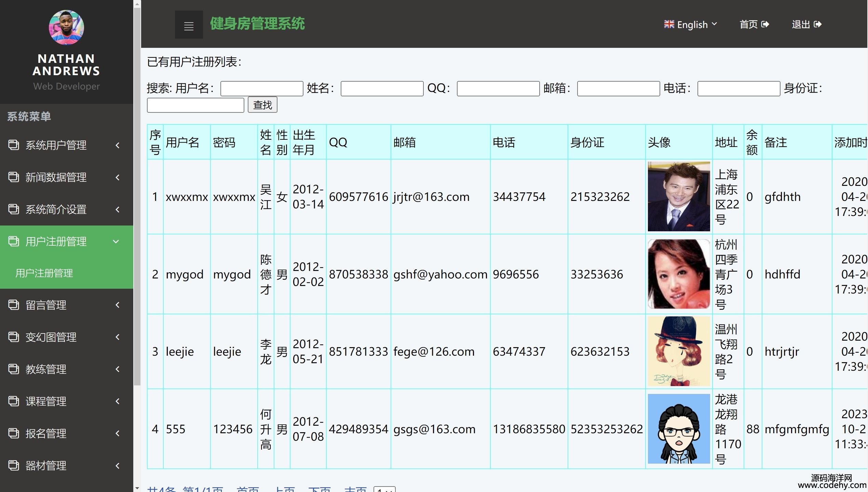The height and width of the screenshot is (492, 868).
Task: Click the 留言管理 menu icon
Action: (x=14, y=305)
